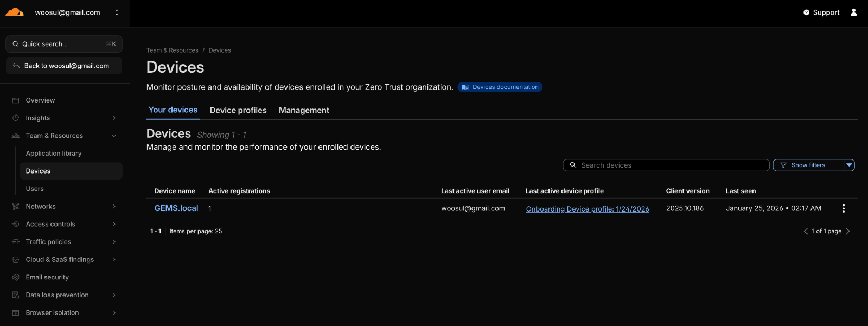The height and width of the screenshot is (326, 868).
Task: Open the user profile icon
Action: [853, 12]
